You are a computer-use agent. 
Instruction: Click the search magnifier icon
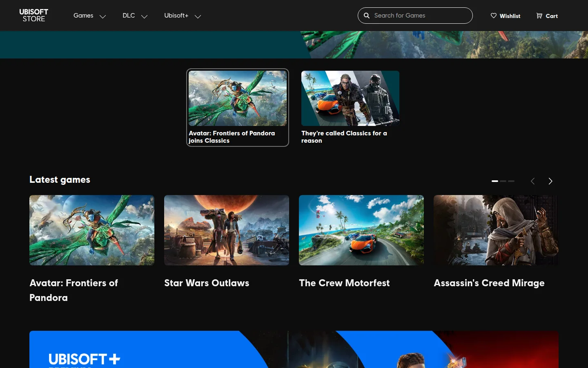pyautogui.click(x=367, y=16)
